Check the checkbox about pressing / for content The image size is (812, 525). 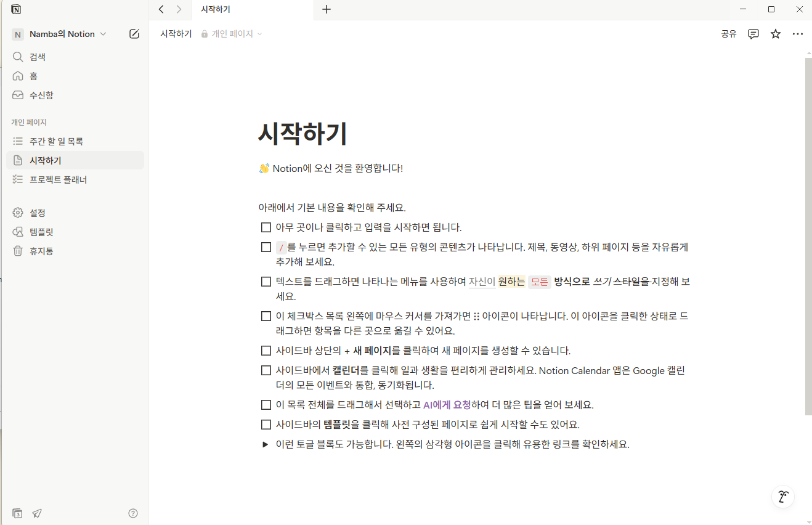(266, 246)
